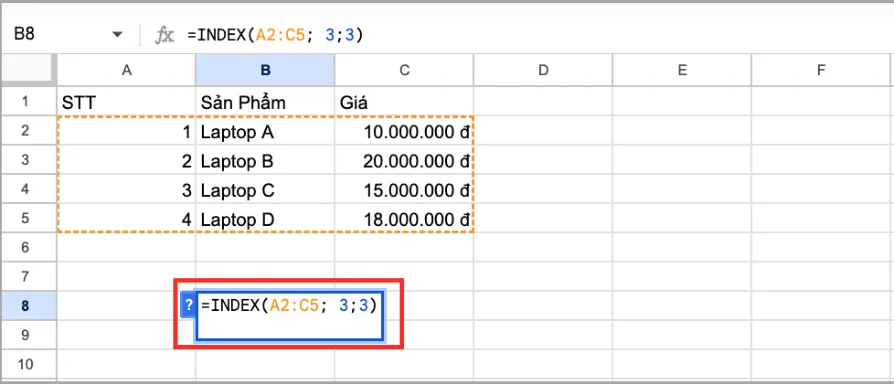Click the in-cell formula editor in B8
894x384 pixels.
(x=290, y=316)
